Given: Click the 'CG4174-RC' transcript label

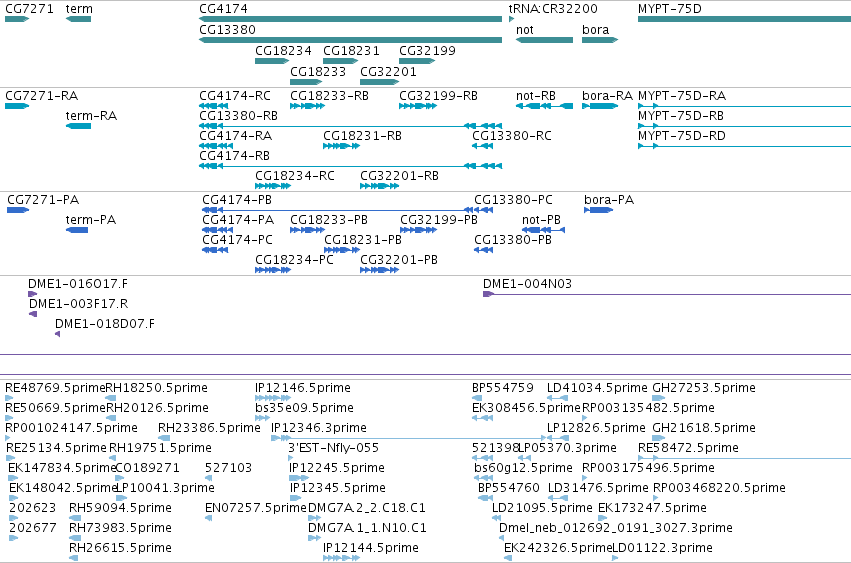Looking at the screenshot, I should click(235, 96).
